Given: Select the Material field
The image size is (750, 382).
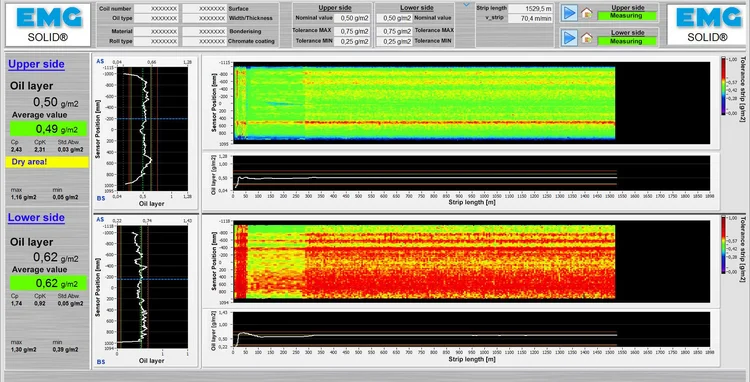Looking at the screenshot, I should click(x=156, y=32).
